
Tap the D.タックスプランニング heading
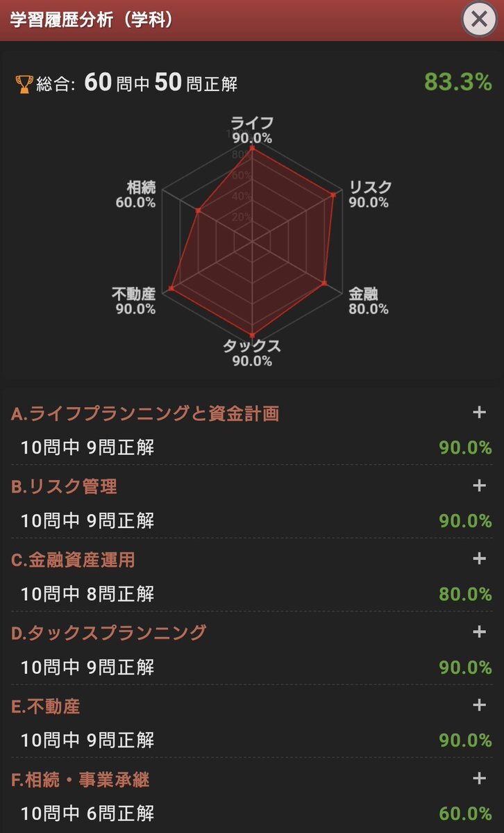[109, 634]
